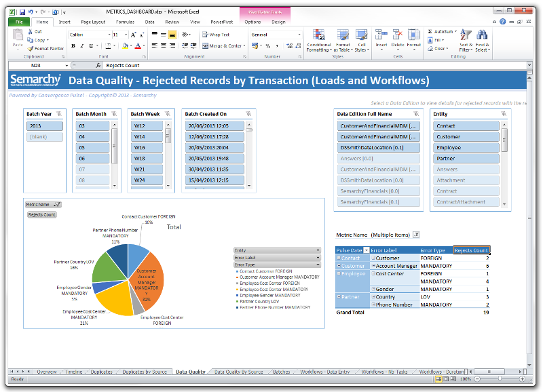This screenshot has height=392, width=543.
Task: Click the Cut scissors icon
Action: pos(31,31)
